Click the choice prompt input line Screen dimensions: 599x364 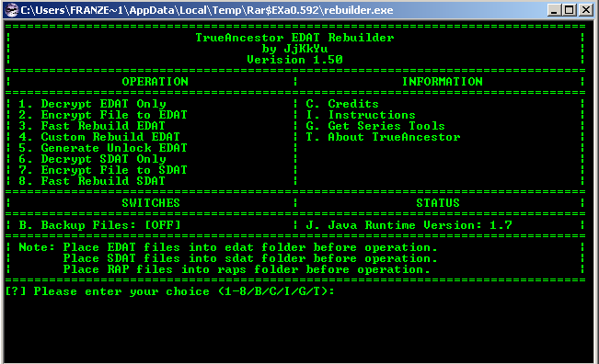tap(170, 291)
